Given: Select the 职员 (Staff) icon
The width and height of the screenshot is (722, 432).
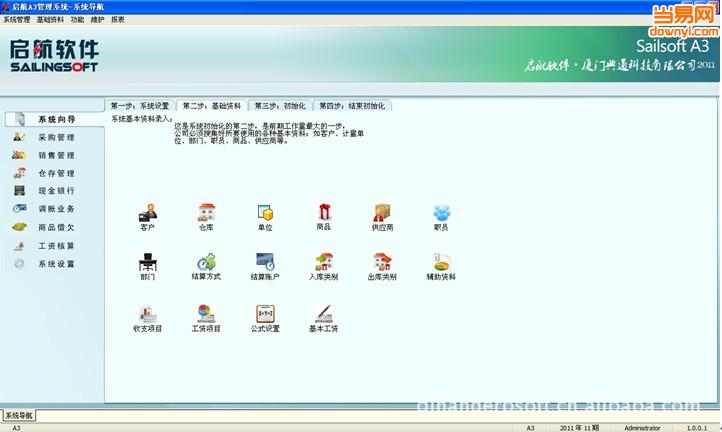Looking at the screenshot, I should 441,212.
